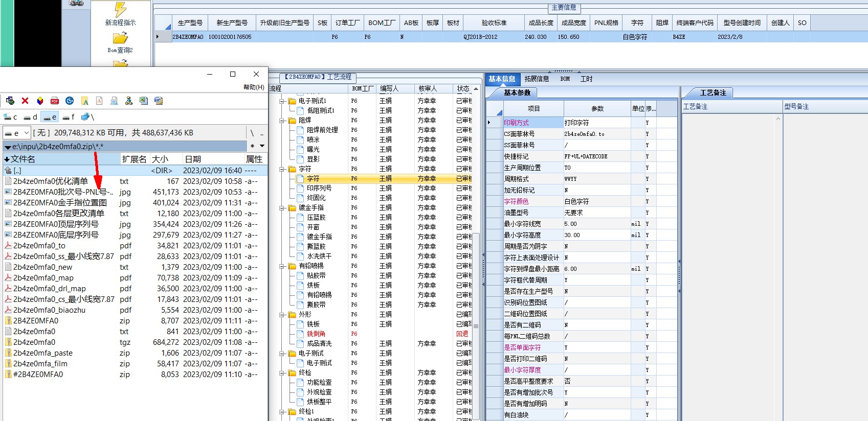Switch to drive f in file manager
868x421 pixels.
click(x=69, y=117)
